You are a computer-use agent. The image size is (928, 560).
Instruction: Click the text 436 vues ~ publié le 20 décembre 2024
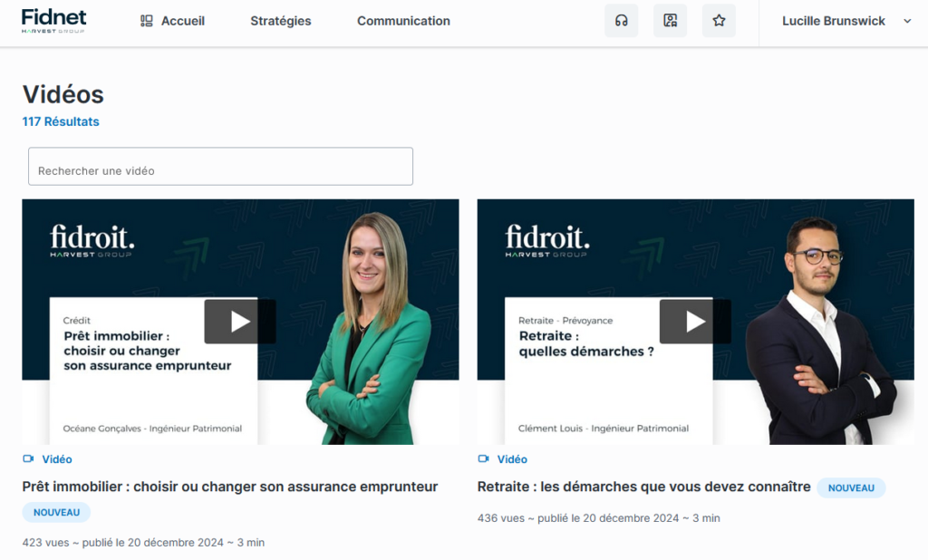click(x=578, y=518)
